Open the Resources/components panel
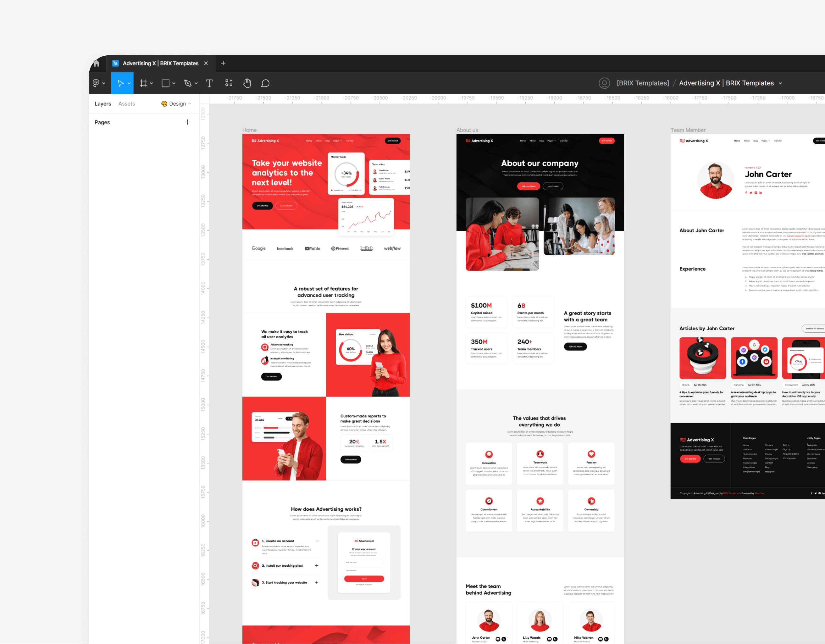This screenshot has height=644, width=825. click(x=229, y=83)
